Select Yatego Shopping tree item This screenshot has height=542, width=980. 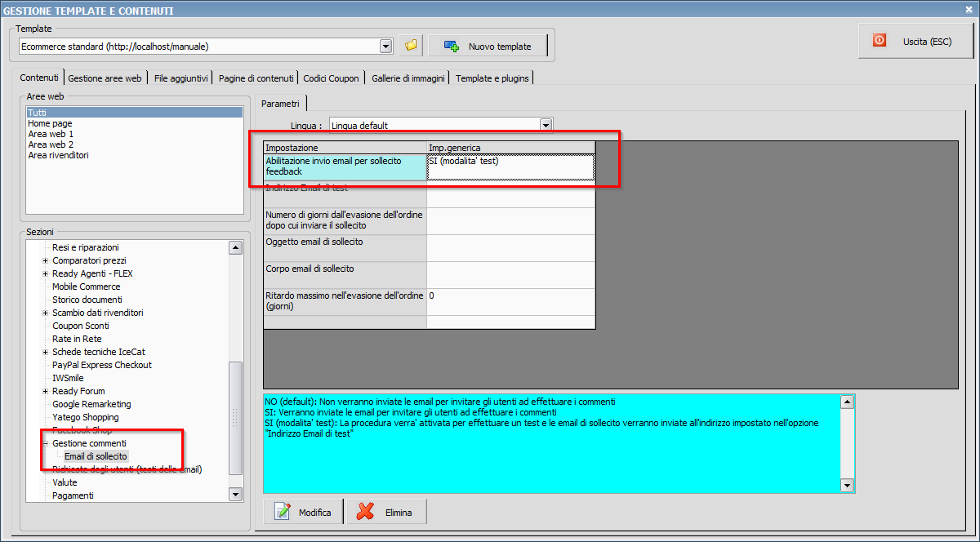tap(86, 417)
